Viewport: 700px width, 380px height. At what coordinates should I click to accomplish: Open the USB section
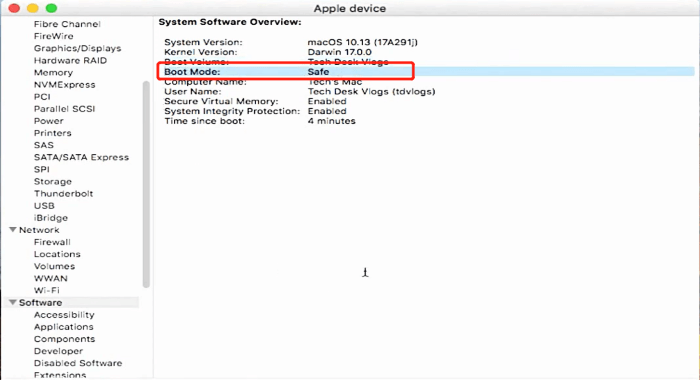(44, 205)
